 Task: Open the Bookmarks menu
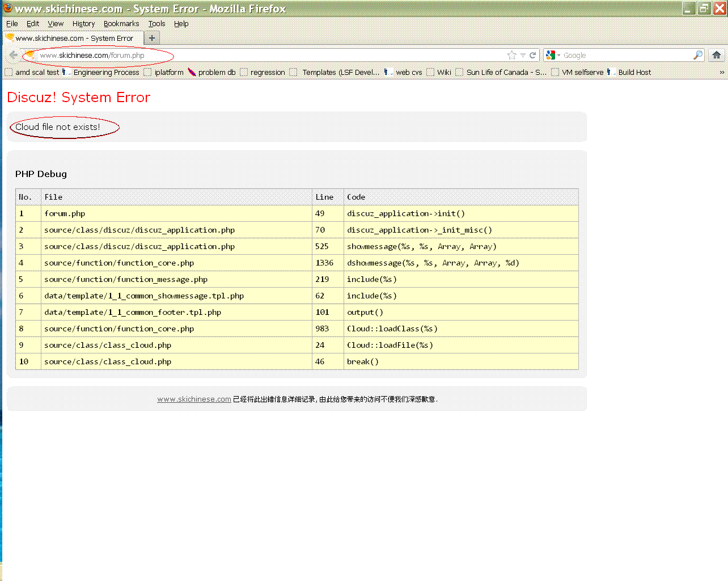(x=121, y=24)
